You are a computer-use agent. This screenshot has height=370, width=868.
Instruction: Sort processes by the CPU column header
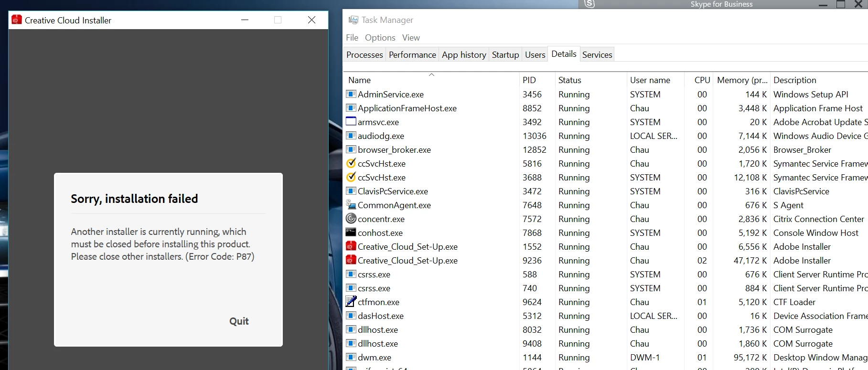699,80
